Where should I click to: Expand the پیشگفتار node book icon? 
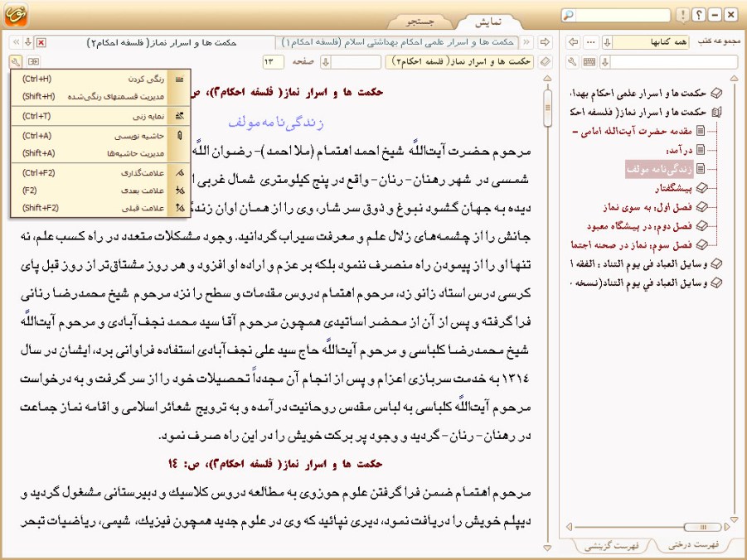tap(701, 188)
